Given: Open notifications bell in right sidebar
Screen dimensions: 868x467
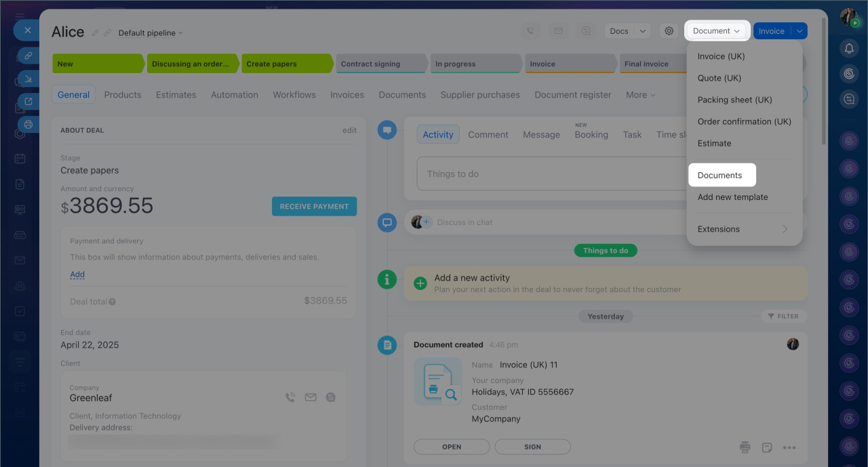Looking at the screenshot, I should coord(849,48).
